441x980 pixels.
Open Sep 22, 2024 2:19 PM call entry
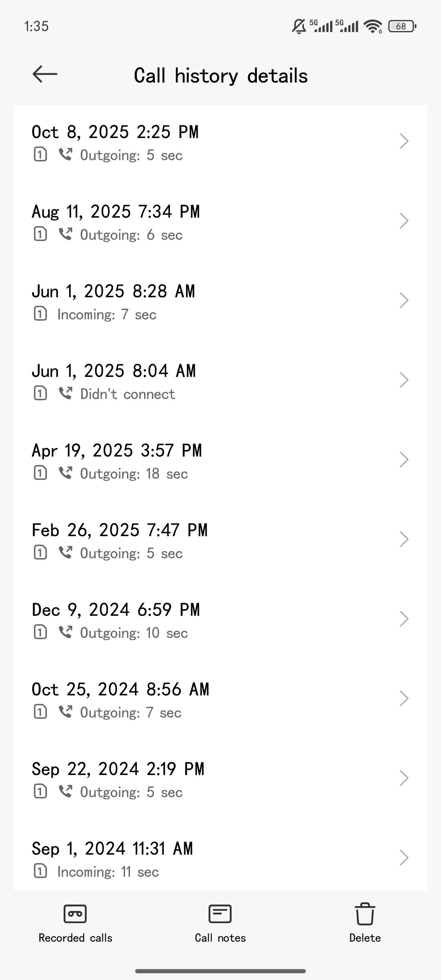tap(204, 778)
